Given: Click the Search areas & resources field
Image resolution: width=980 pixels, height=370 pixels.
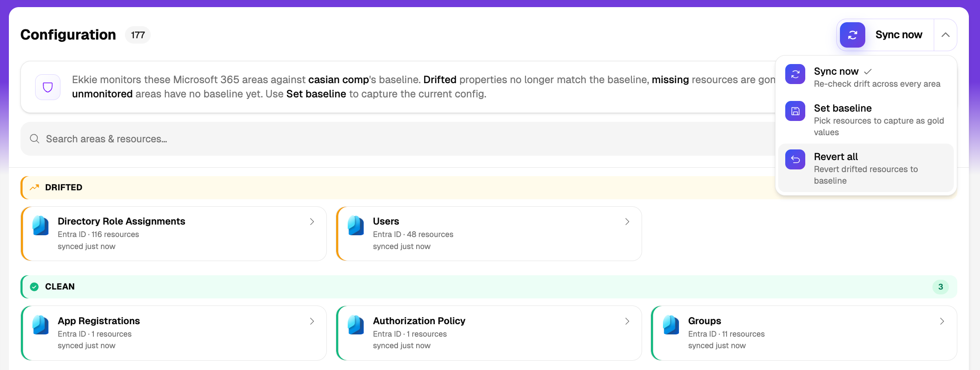Looking at the screenshot, I should (x=398, y=139).
